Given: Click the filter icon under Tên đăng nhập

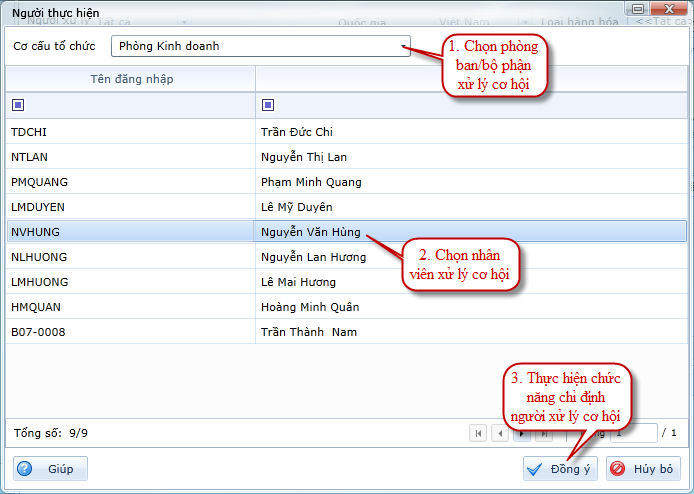Looking at the screenshot, I should coord(17,105).
